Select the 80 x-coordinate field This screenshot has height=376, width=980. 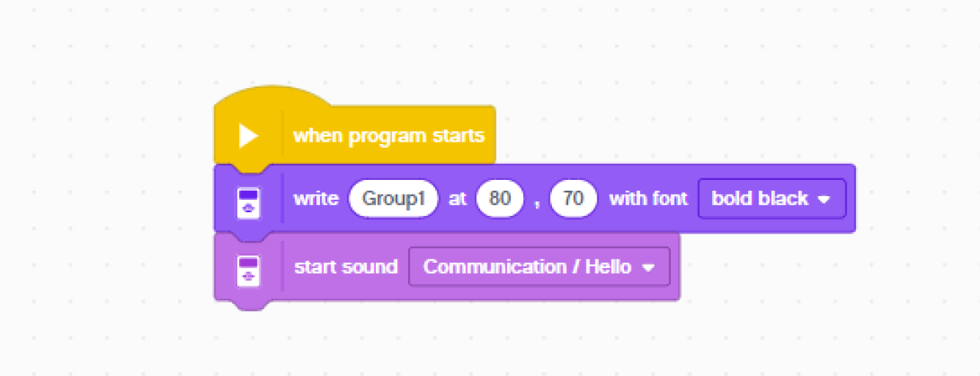pyautogui.click(x=499, y=199)
